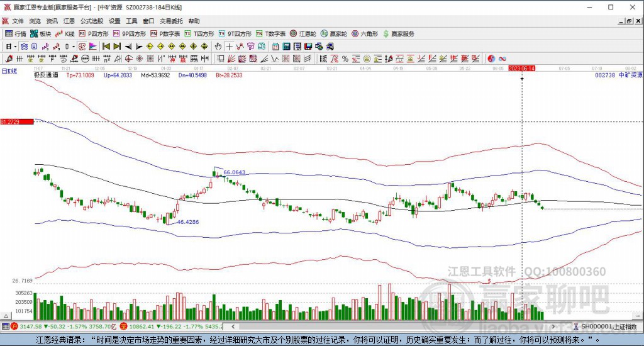Select the percent % tool
This screenshot has width=644, height=346.
pyautogui.click(x=345, y=59)
